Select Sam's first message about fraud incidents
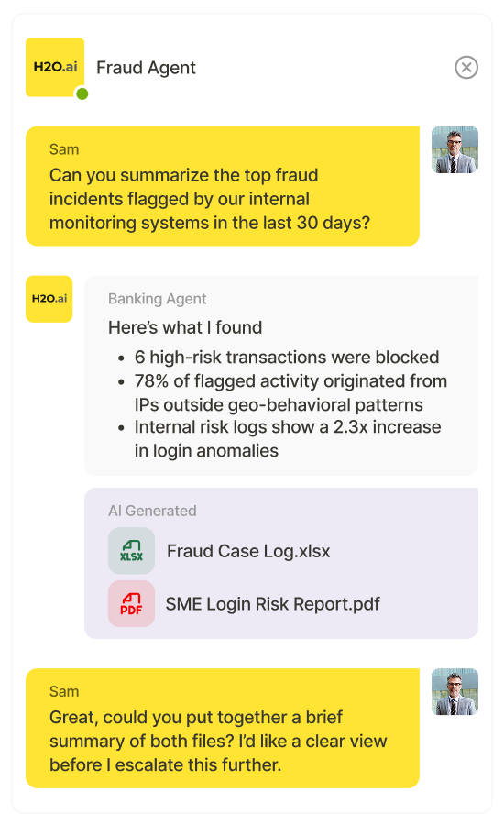Image resolution: width=504 pixels, height=825 pixels. (x=223, y=186)
